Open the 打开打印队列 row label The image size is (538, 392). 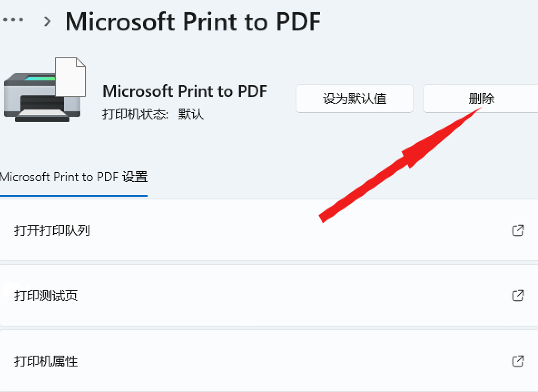pyautogui.click(x=52, y=230)
